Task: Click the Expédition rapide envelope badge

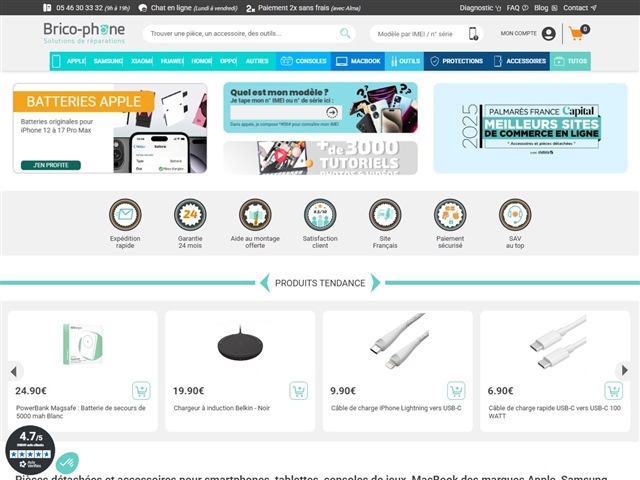Action: 125,215
